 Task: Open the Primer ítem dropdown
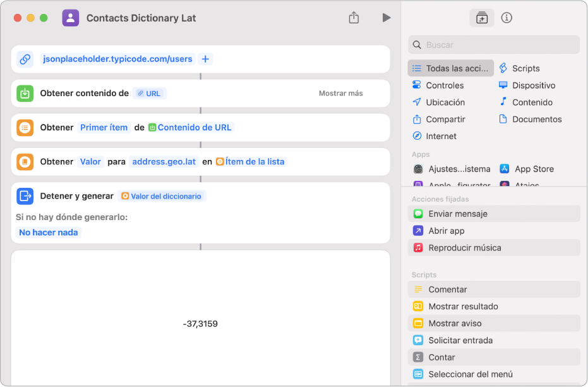pos(104,128)
